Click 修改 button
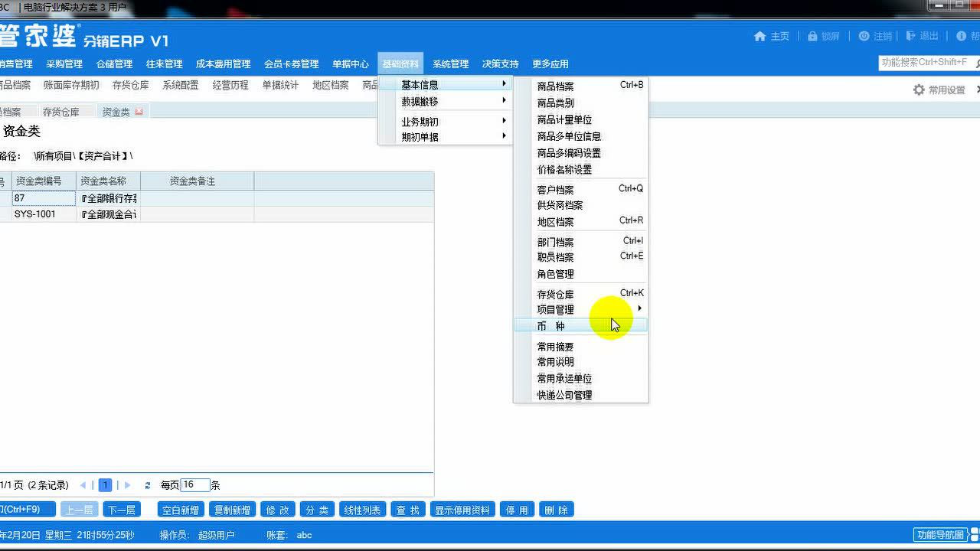Image resolution: width=980 pixels, height=551 pixels. (x=278, y=510)
